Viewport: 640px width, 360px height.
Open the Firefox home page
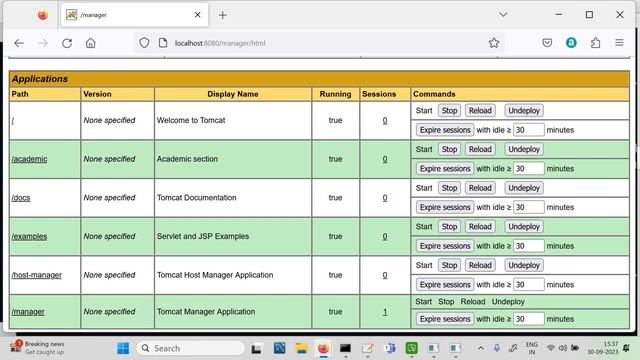[91, 43]
